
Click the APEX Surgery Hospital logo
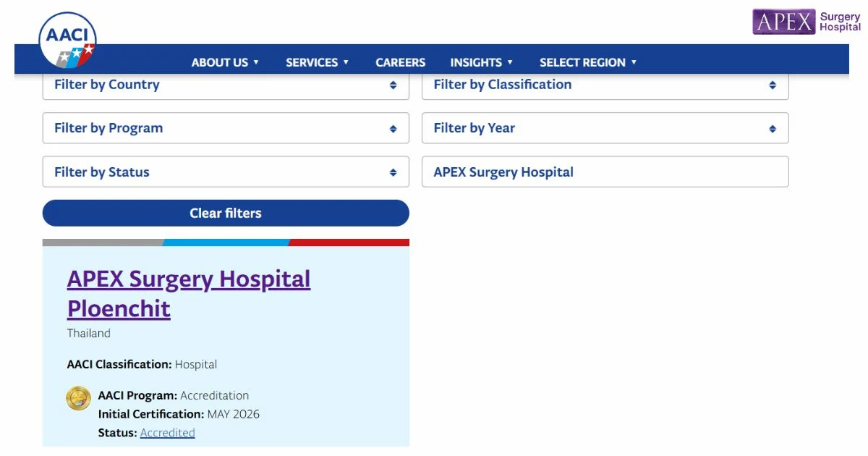(807, 22)
